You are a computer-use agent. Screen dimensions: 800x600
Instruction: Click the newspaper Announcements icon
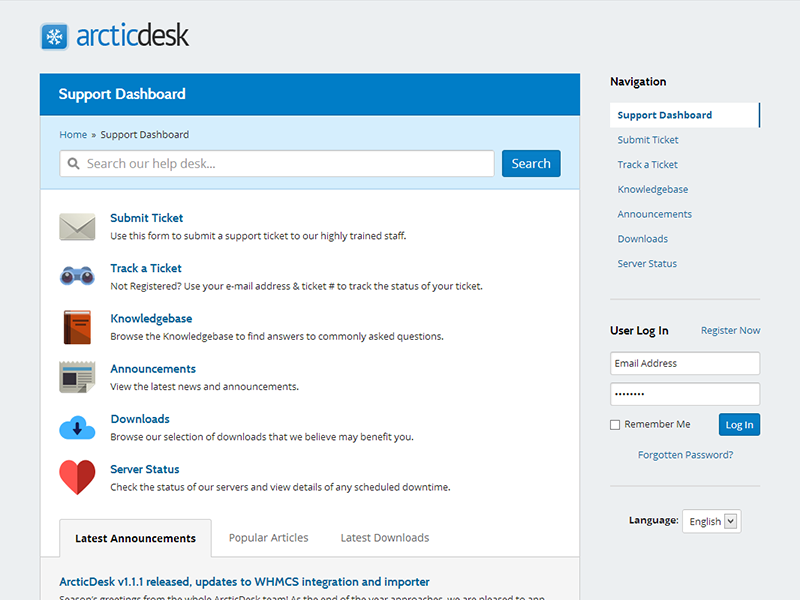77,377
